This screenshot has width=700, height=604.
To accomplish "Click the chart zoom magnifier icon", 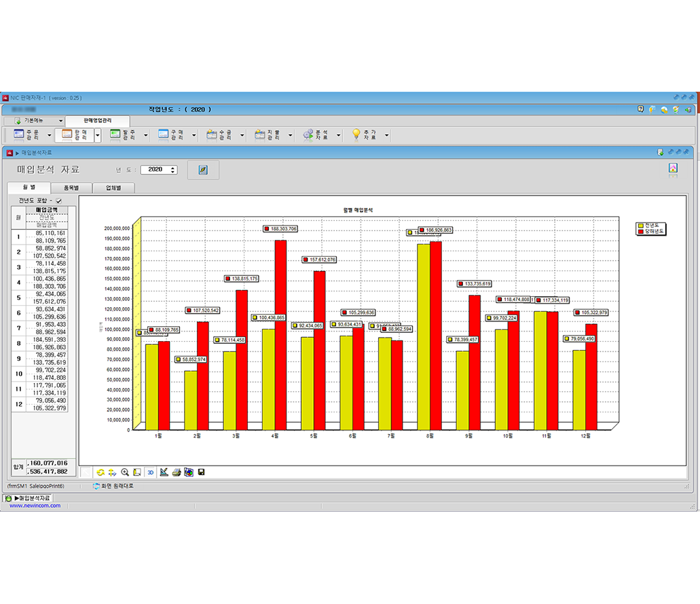I will 124,472.
